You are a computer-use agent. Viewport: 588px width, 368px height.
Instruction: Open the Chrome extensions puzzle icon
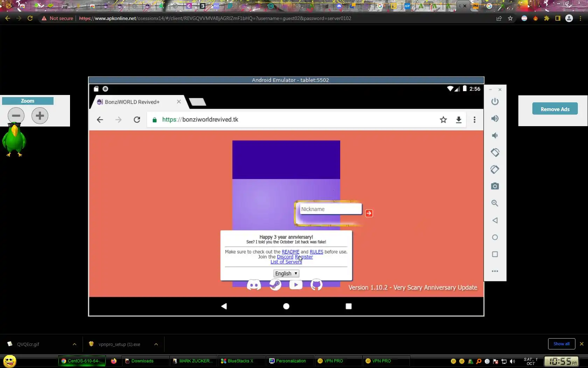(547, 18)
